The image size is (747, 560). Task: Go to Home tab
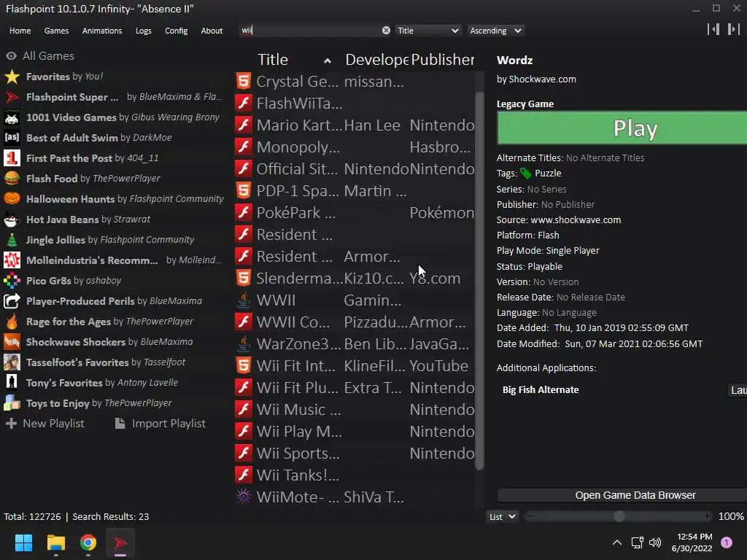point(20,31)
